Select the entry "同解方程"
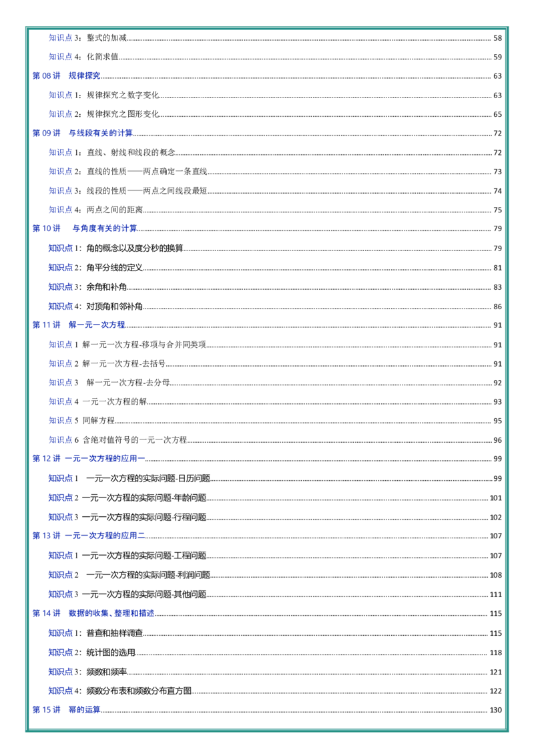This screenshot has width=534, height=756. (275, 421)
